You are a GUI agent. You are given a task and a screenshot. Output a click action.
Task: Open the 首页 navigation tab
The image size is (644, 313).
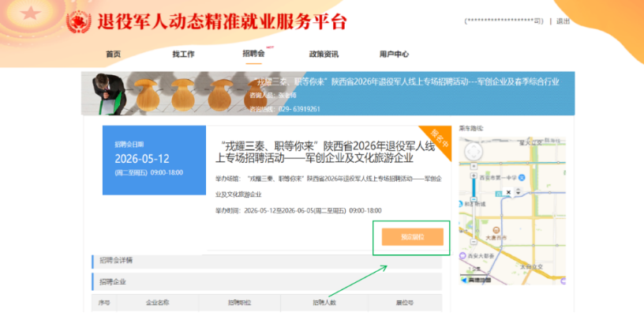(114, 55)
